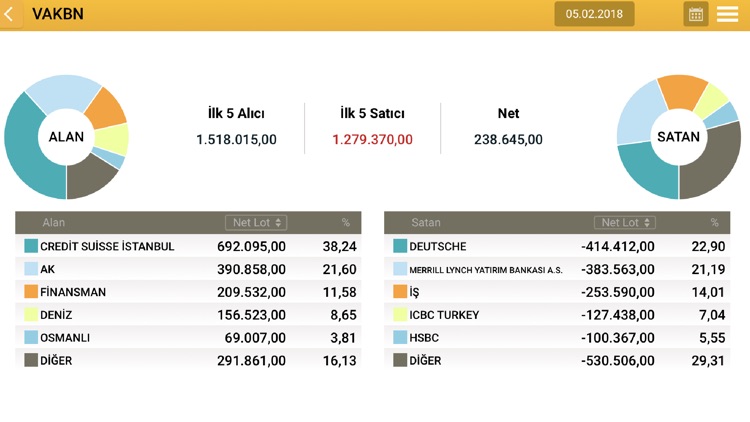Click İlk 5 Alıcı total 1.518.015,00
Image resolution: width=750 pixels, height=422 pixels.
tap(236, 140)
